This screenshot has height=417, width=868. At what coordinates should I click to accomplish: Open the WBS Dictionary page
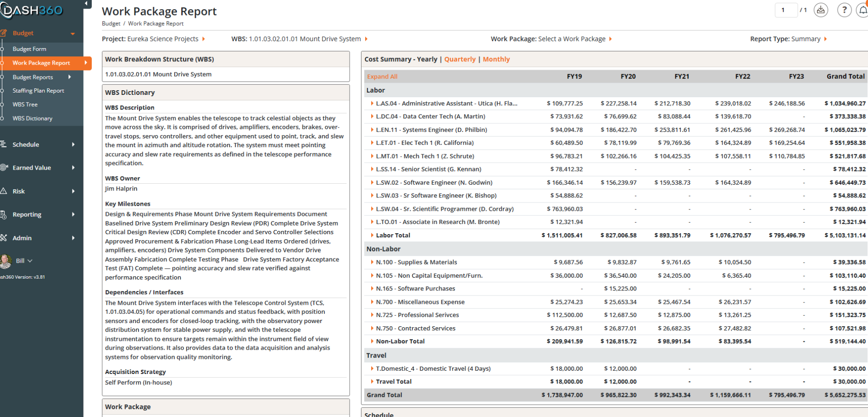[x=32, y=118]
